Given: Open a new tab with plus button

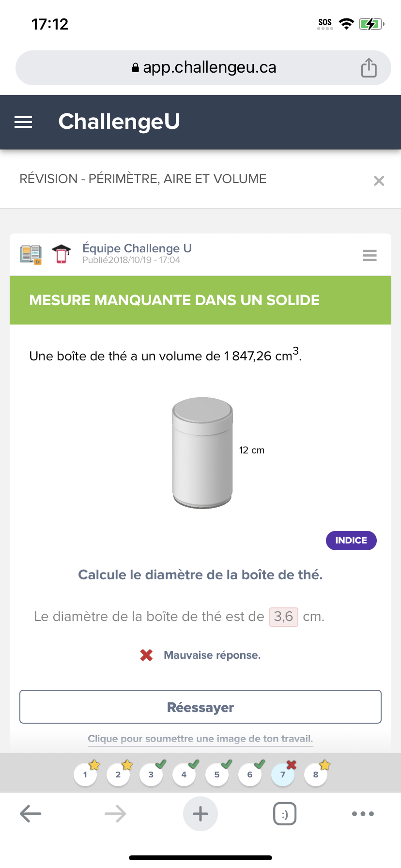Looking at the screenshot, I should 200,814.
